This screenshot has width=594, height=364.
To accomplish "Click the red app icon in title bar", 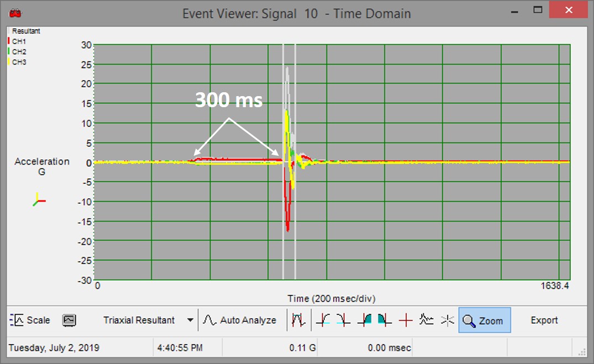I will pos(15,13).
